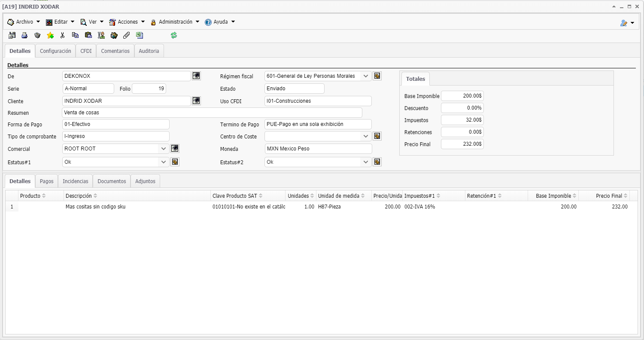This screenshot has height=340, width=644.
Task: Switch to the CFDI tab
Action: tap(86, 51)
